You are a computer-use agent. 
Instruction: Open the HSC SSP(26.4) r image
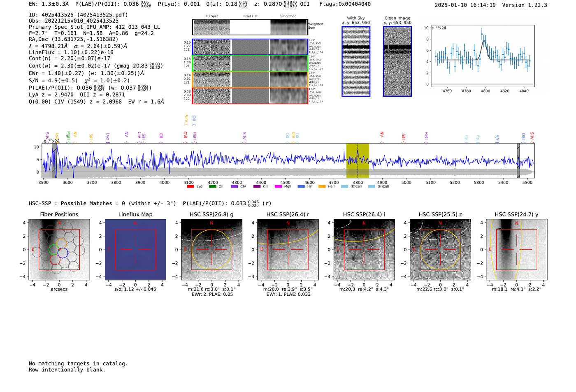[288, 250]
